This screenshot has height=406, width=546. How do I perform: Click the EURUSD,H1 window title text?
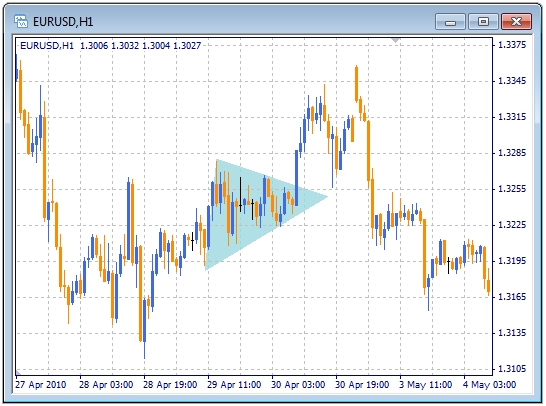(x=63, y=22)
